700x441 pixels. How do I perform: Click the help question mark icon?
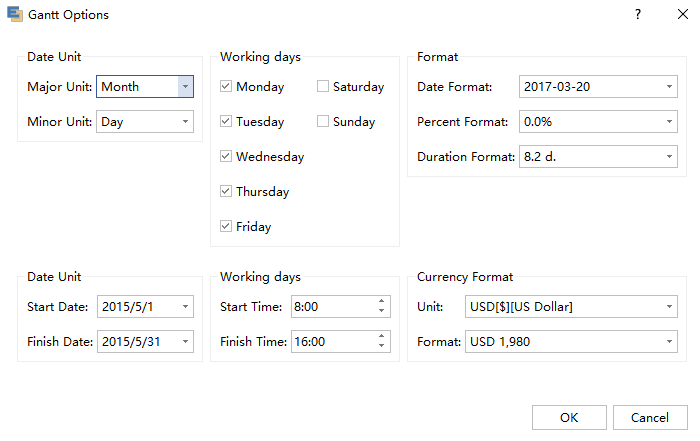637,15
